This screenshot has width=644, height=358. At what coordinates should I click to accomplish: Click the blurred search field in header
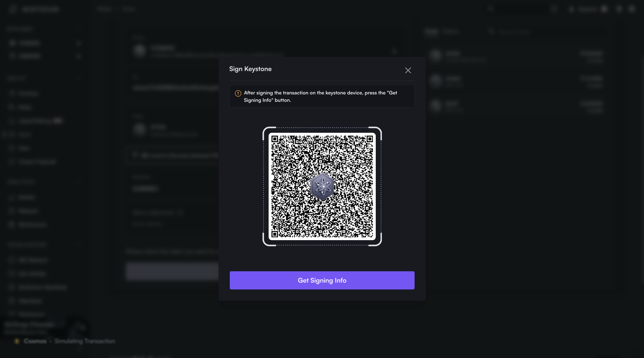tap(515, 9)
